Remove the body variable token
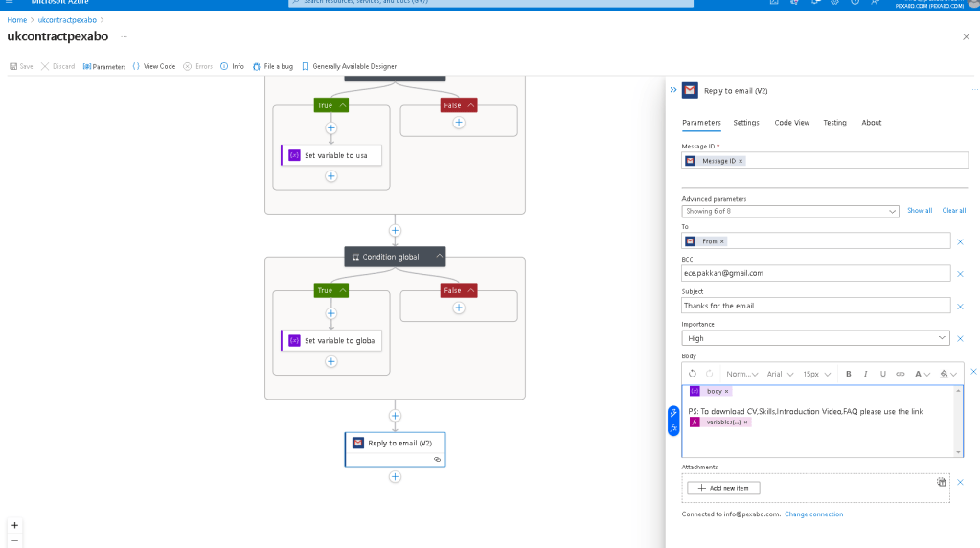 (726, 391)
